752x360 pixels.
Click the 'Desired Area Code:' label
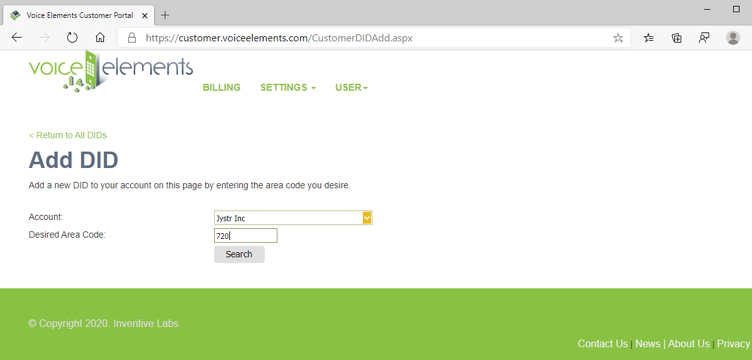coord(67,235)
